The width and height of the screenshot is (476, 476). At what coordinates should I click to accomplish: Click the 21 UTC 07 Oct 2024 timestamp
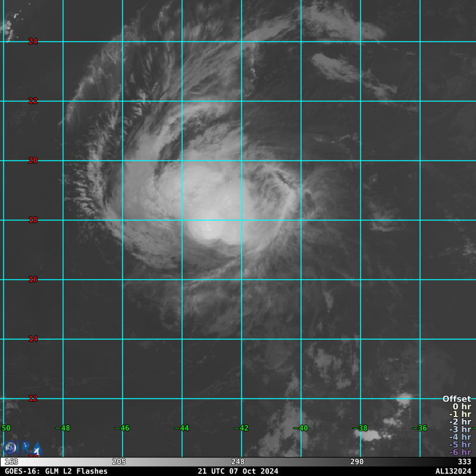pos(238,471)
